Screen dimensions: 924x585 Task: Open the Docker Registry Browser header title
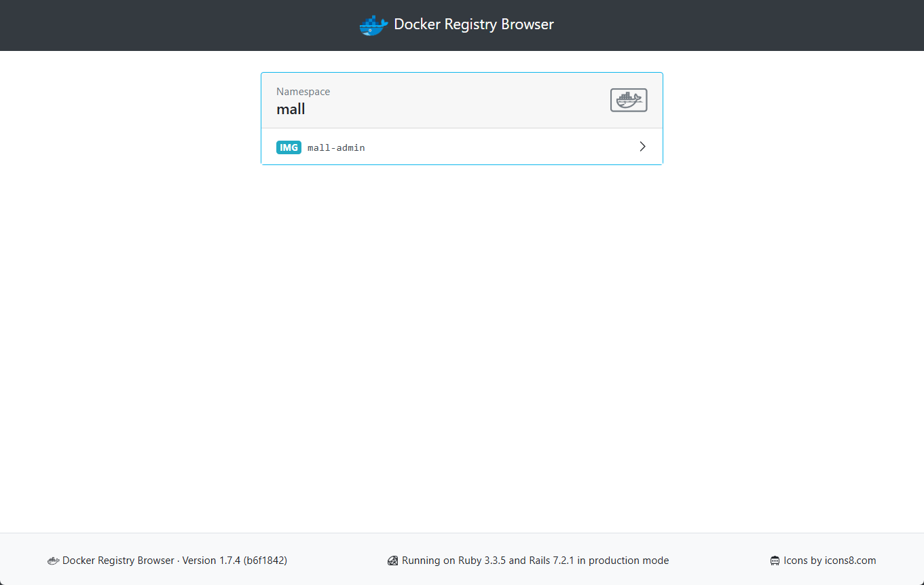point(473,24)
